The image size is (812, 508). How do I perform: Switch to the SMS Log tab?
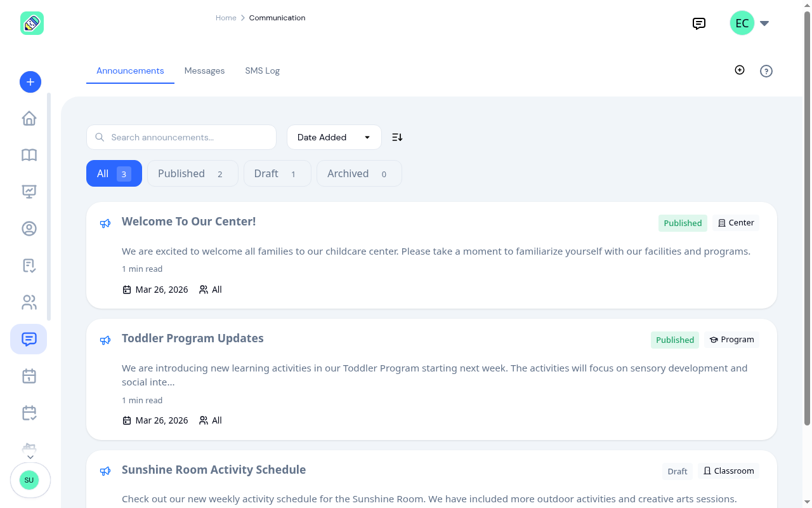click(x=263, y=70)
